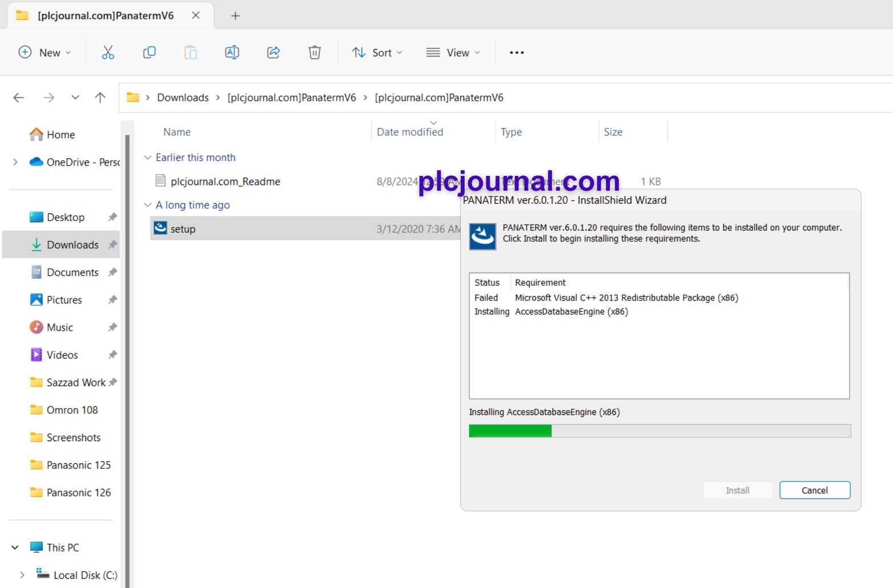Open the View dropdown menu
Screen dimensions: 893x588
tap(453, 52)
